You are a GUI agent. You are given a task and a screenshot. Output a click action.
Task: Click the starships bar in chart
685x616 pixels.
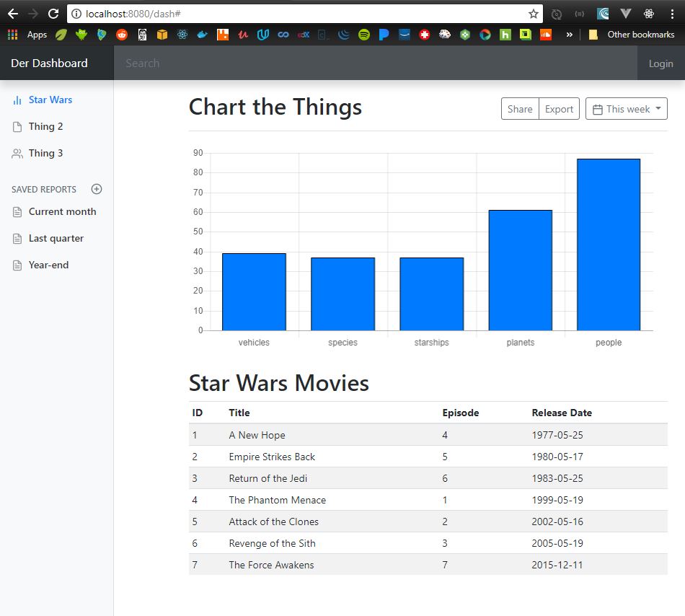pos(432,294)
